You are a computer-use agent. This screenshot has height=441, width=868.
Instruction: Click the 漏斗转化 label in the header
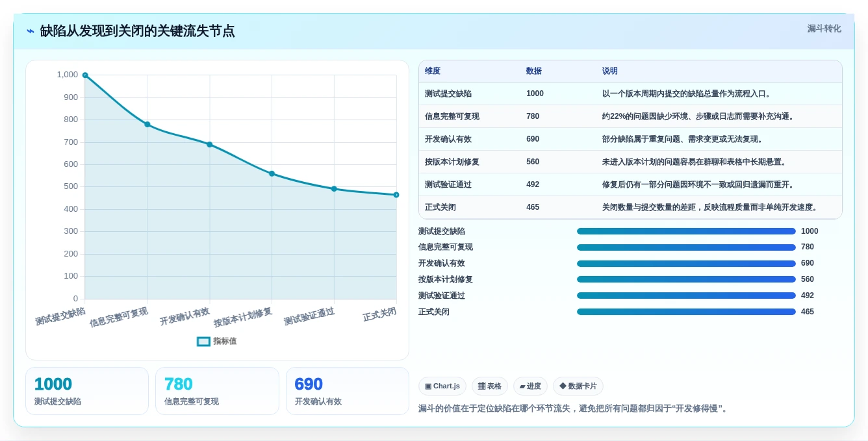click(x=824, y=29)
